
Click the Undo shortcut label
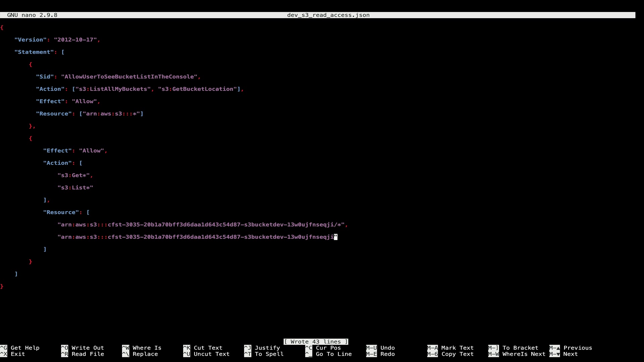tap(387, 348)
